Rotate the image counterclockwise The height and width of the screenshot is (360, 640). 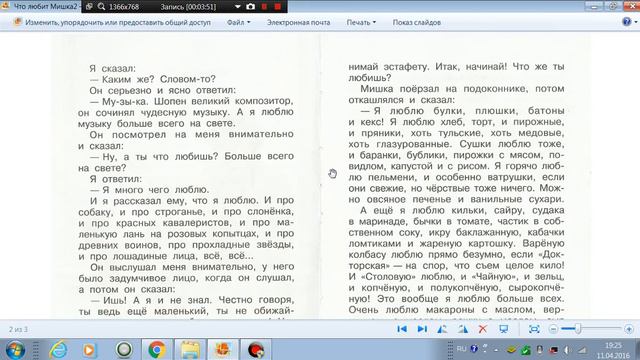(x=442, y=329)
